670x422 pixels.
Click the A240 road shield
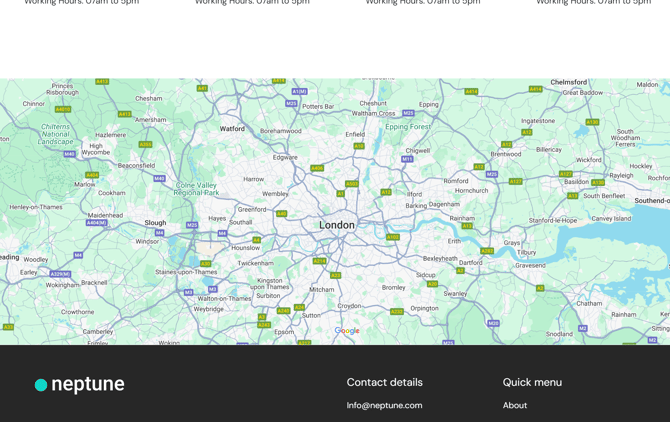point(283,311)
